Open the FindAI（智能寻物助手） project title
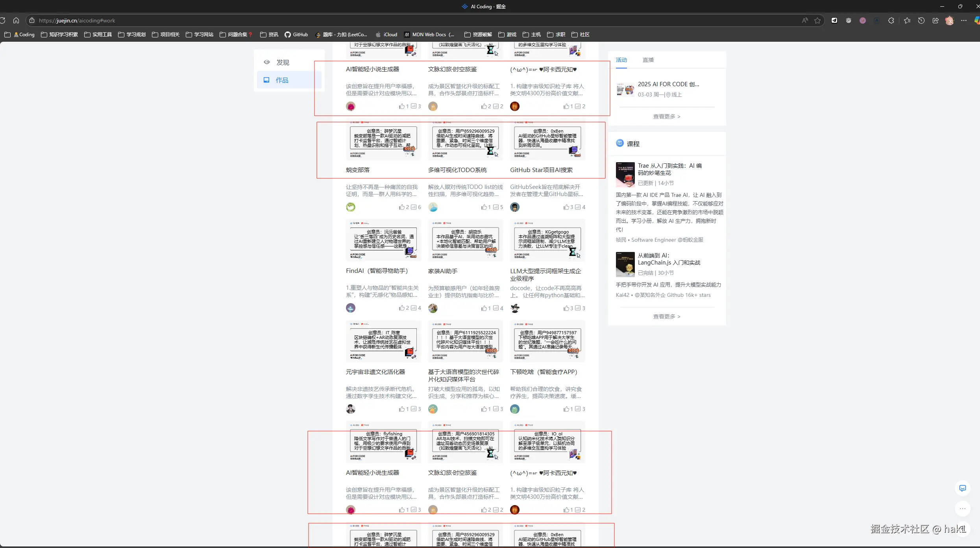 coord(377,271)
